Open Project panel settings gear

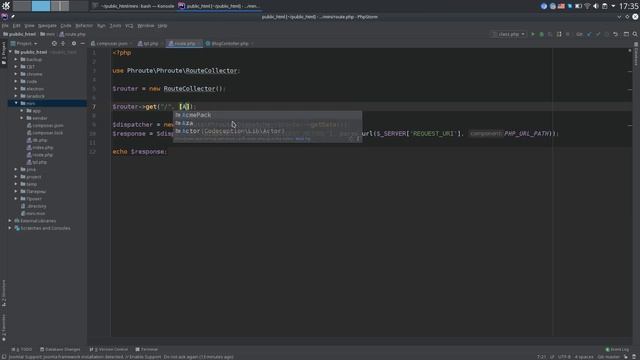pos(74,43)
